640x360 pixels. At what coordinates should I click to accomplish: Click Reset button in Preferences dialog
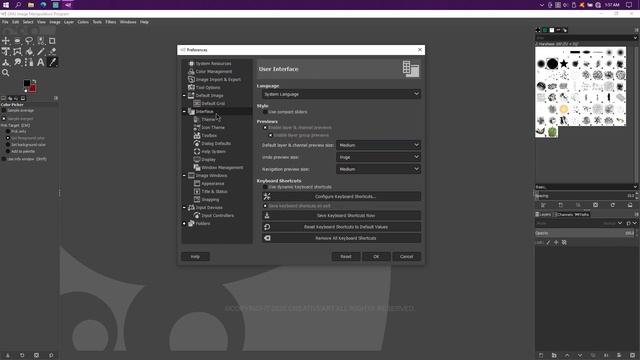tap(346, 257)
